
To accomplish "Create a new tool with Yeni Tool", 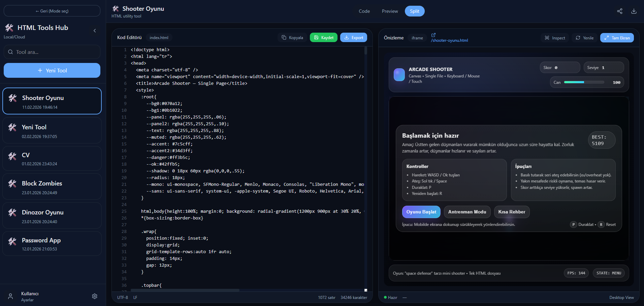I will pos(52,70).
